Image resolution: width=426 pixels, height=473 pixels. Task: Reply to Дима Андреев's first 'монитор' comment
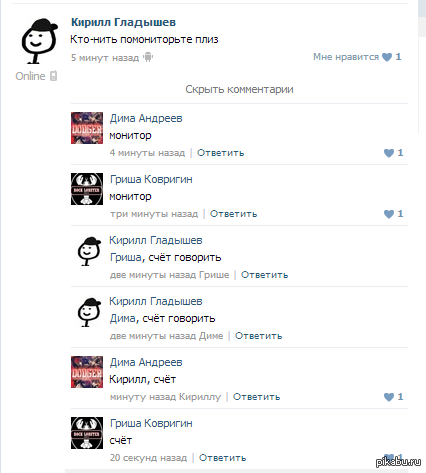pos(220,153)
